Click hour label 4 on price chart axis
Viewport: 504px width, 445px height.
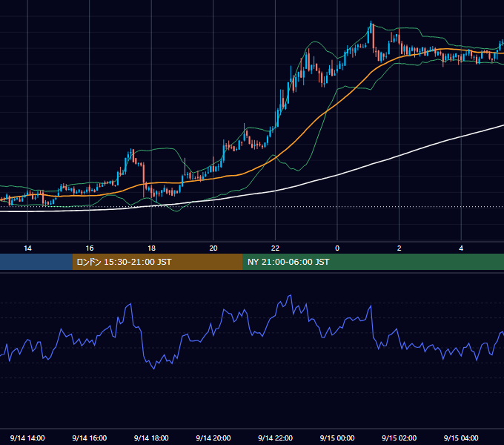[x=461, y=248]
